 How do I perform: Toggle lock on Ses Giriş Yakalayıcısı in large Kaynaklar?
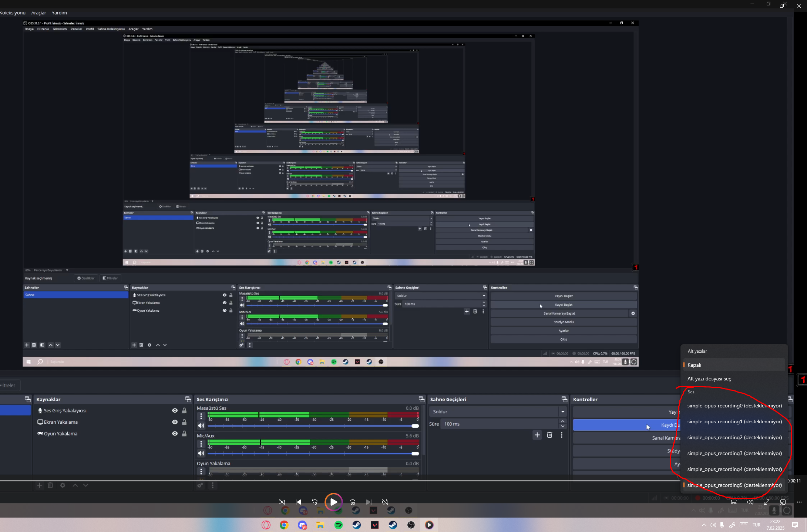point(184,410)
